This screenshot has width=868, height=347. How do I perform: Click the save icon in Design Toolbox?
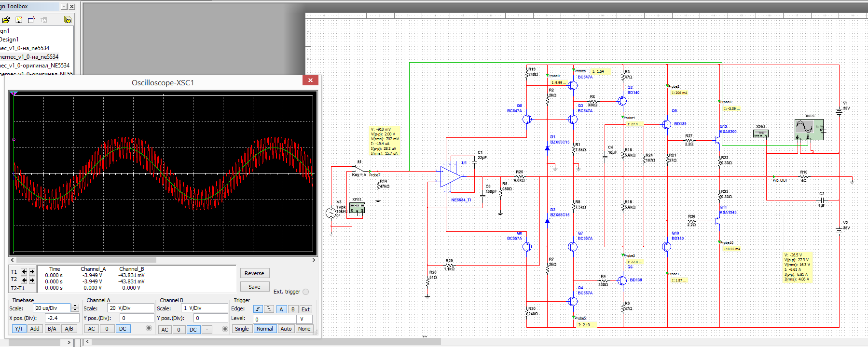point(19,20)
